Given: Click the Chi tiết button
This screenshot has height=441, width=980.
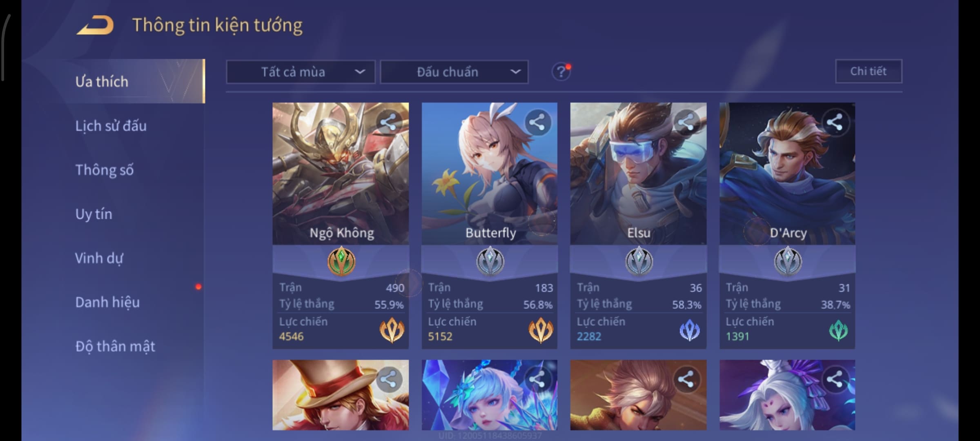Looking at the screenshot, I should click(x=869, y=71).
